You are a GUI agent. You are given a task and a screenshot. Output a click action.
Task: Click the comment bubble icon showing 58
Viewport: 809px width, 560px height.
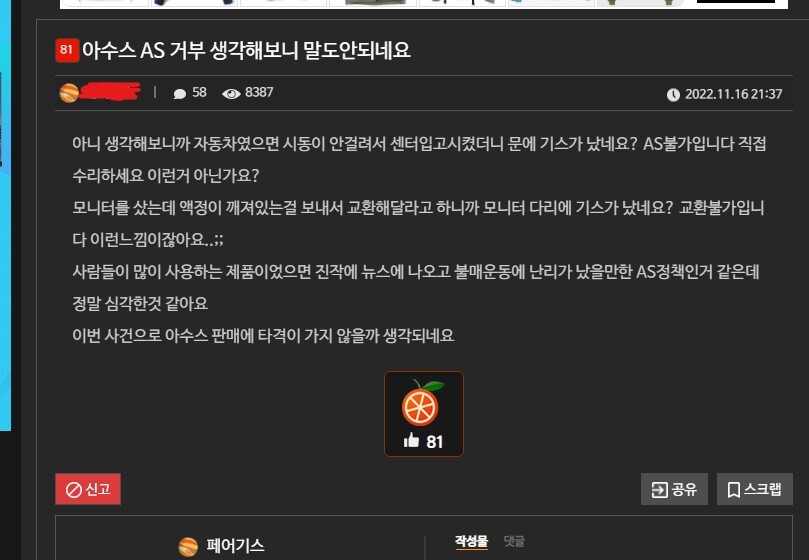coord(180,93)
